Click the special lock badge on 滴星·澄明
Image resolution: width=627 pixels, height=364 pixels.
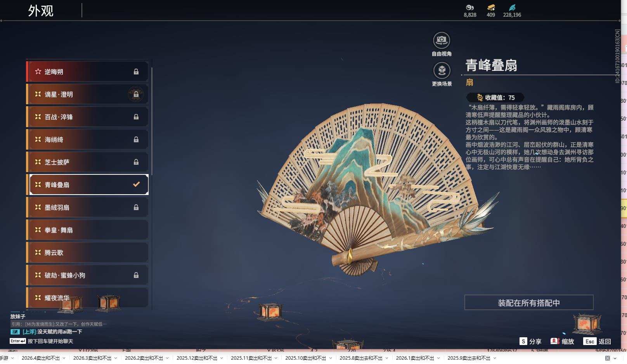136,94
